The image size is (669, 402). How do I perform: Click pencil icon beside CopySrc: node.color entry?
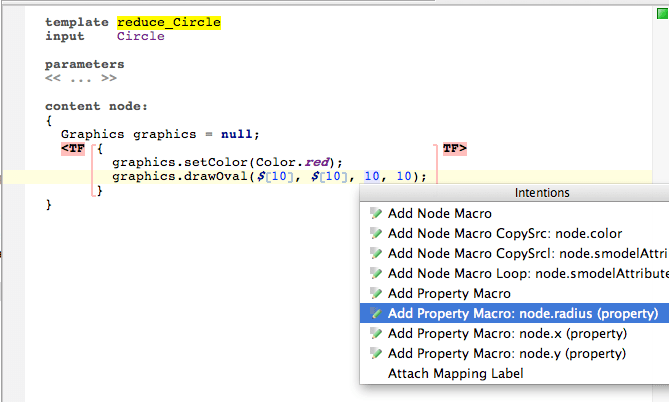click(376, 233)
